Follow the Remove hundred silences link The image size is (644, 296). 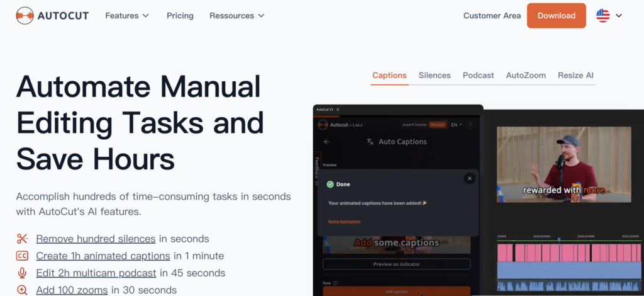(x=96, y=239)
